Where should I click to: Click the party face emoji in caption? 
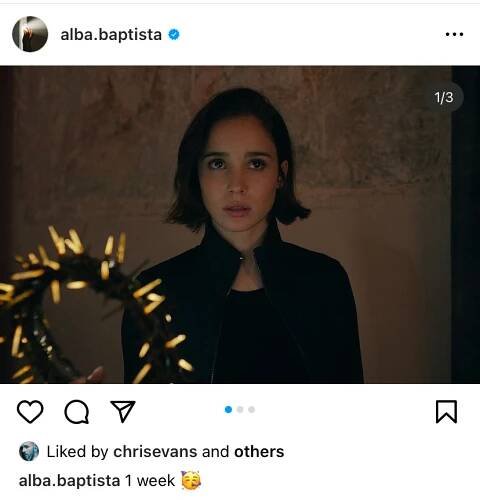pyautogui.click(x=191, y=480)
